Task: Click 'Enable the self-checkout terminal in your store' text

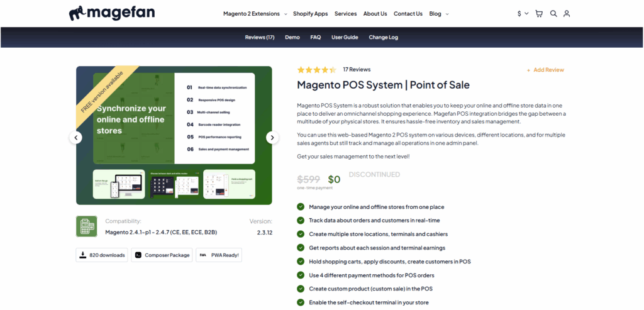Action: coord(369,302)
